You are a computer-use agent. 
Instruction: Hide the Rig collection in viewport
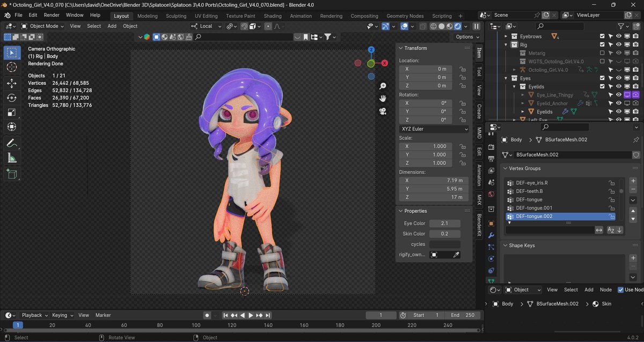(618, 44)
